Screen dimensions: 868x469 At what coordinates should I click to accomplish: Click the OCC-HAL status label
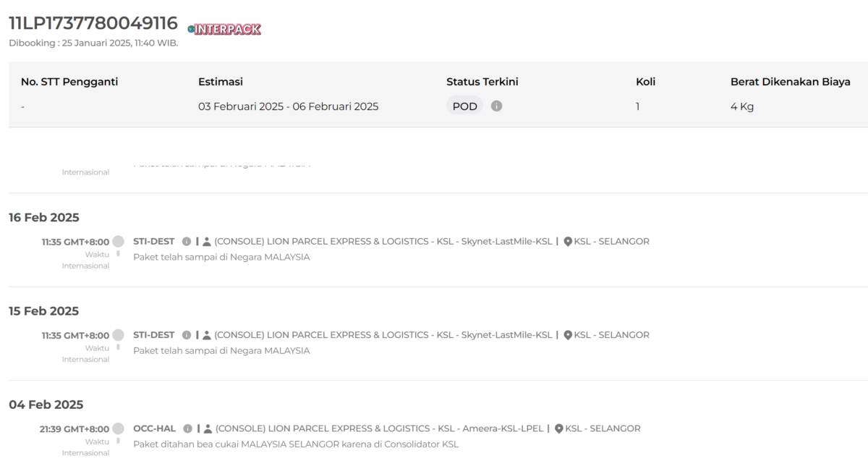(x=155, y=428)
